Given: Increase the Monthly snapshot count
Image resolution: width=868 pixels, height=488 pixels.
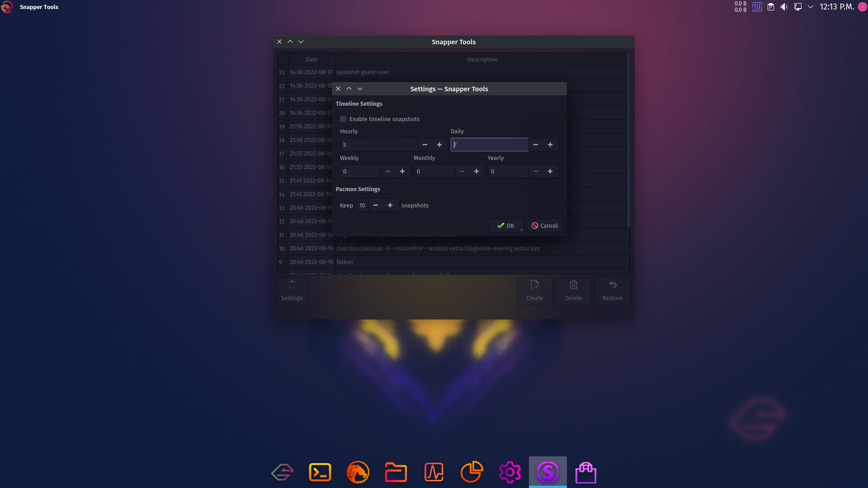Looking at the screenshot, I should [x=476, y=171].
